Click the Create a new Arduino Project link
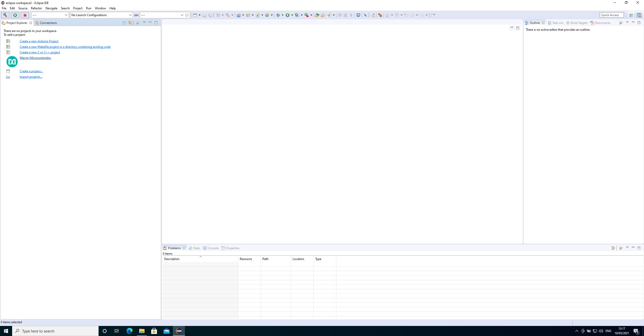This screenshot has width=644, height=336. coord(39,41)
